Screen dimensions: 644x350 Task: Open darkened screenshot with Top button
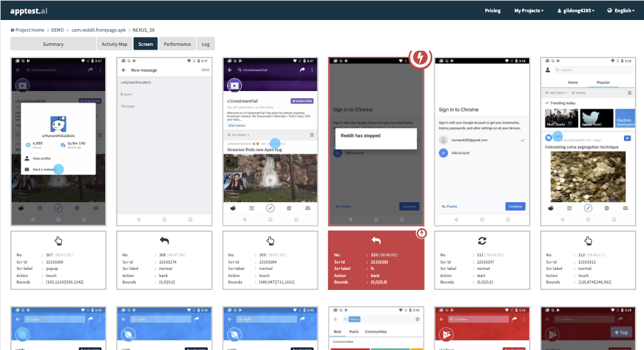tap(588, 328)
